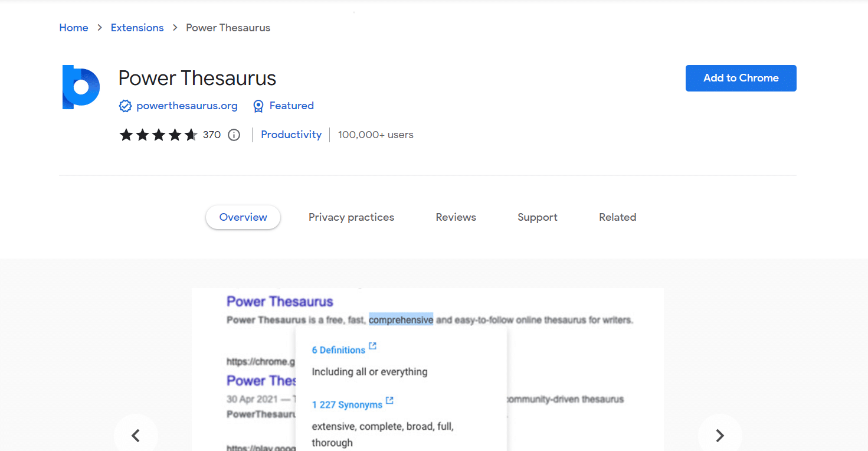Show the previous screenshot with left arrow
Viewport: 868px width, 451px height.
point(136,436)
